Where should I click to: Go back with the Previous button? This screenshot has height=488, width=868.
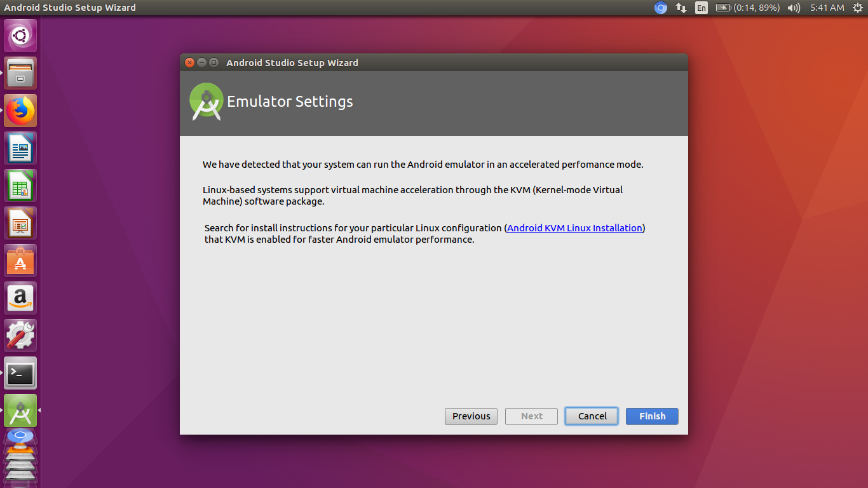click(471, 416)
